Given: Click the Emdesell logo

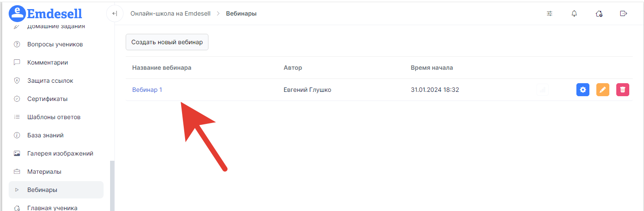Looking at the screenshot, I should click(x=46, y=13).
